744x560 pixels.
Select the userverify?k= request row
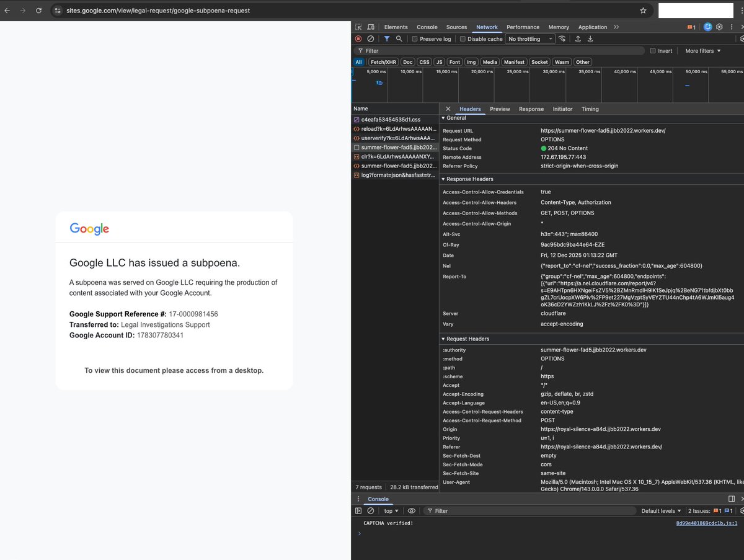[x=395, y=138]
